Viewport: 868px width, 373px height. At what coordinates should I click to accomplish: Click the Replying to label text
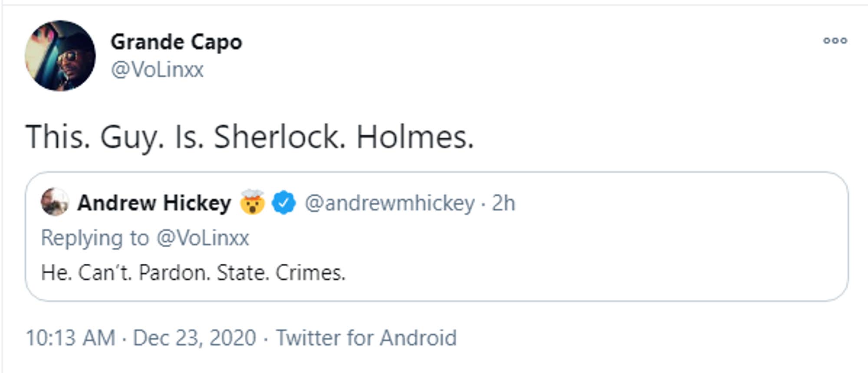[95, 239]
